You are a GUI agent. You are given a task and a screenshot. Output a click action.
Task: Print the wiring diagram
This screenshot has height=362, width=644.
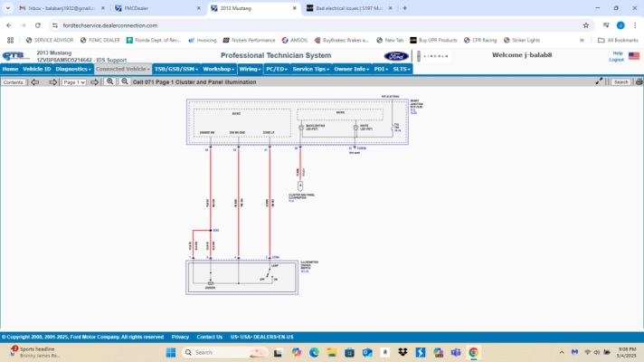pyautogui.click(x=639, y=81)
